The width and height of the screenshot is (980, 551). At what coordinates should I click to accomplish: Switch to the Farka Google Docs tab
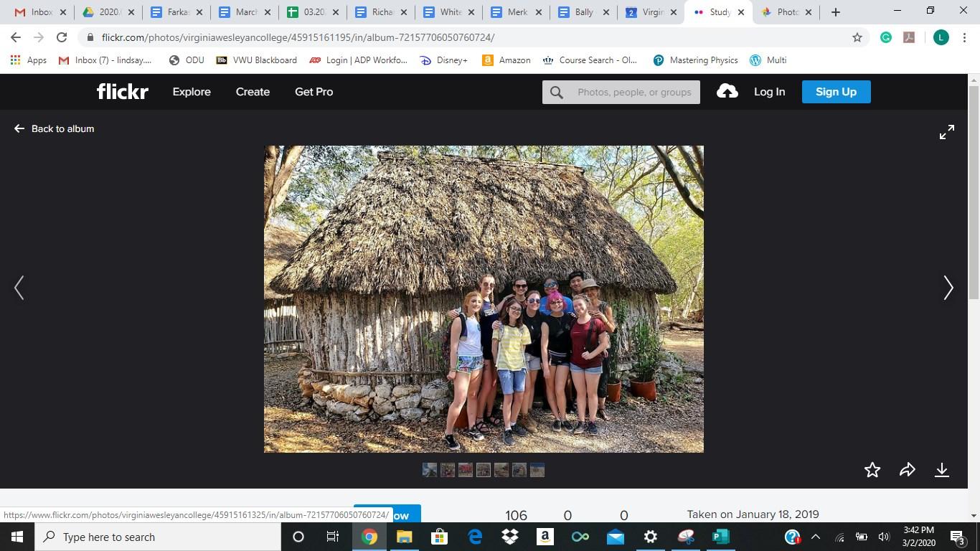tap(176, 12)
